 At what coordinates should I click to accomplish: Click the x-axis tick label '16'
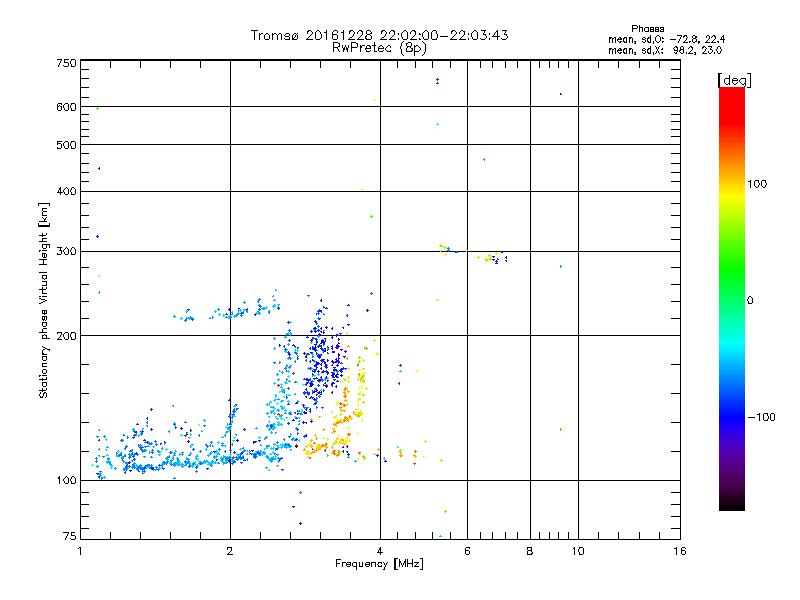tap(680, 551)
